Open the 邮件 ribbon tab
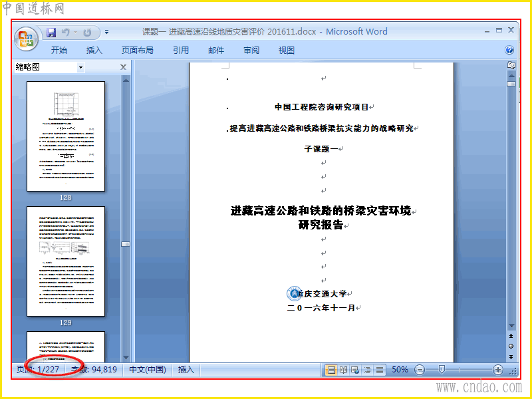The height and width of the screenshot is (399, 532). pos(216,51)
